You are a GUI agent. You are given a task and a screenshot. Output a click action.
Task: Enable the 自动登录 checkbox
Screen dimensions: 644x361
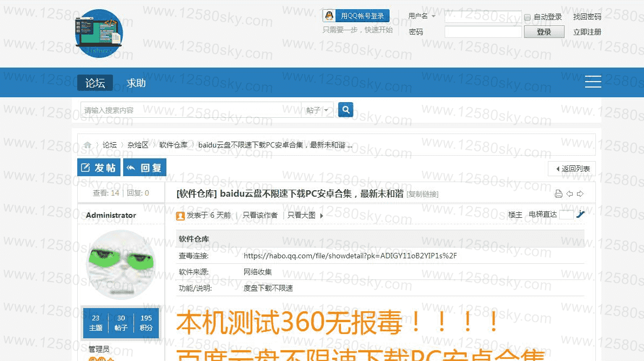click(527, 17)
